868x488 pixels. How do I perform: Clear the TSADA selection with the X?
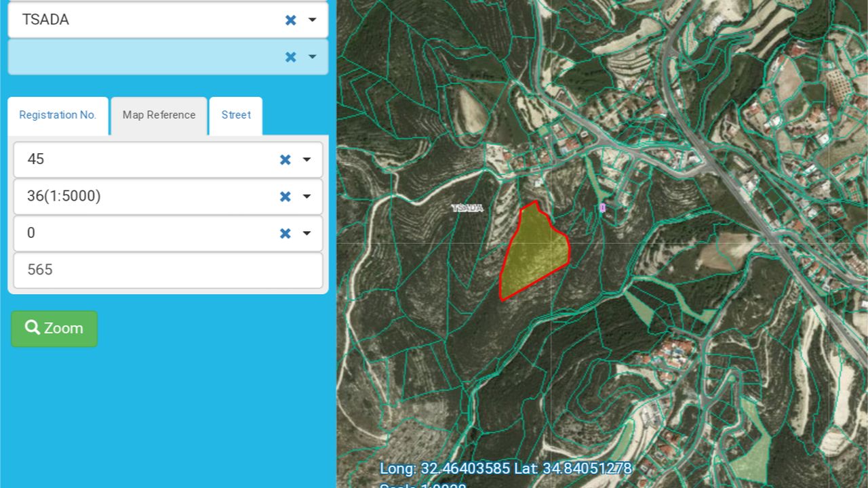290,20
